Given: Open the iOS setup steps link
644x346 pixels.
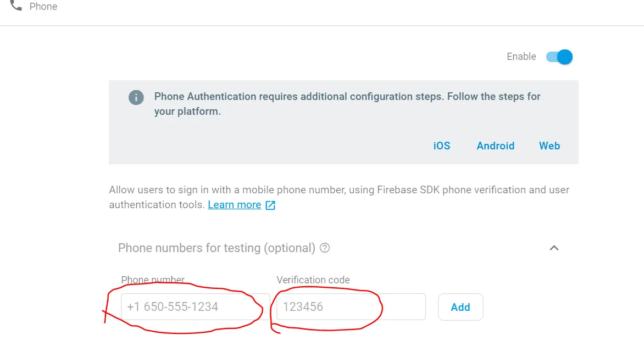Looking at the screenshot, I should click(x=441, y=146).
